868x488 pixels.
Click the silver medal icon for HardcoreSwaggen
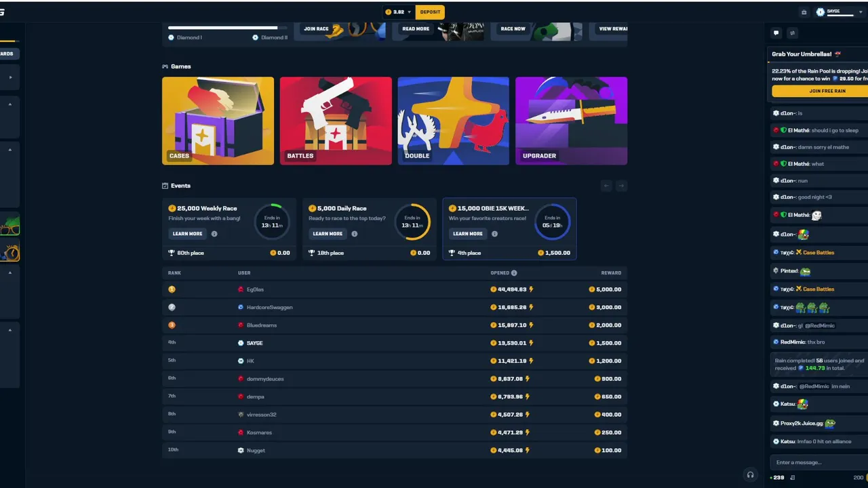click(172, 307)
